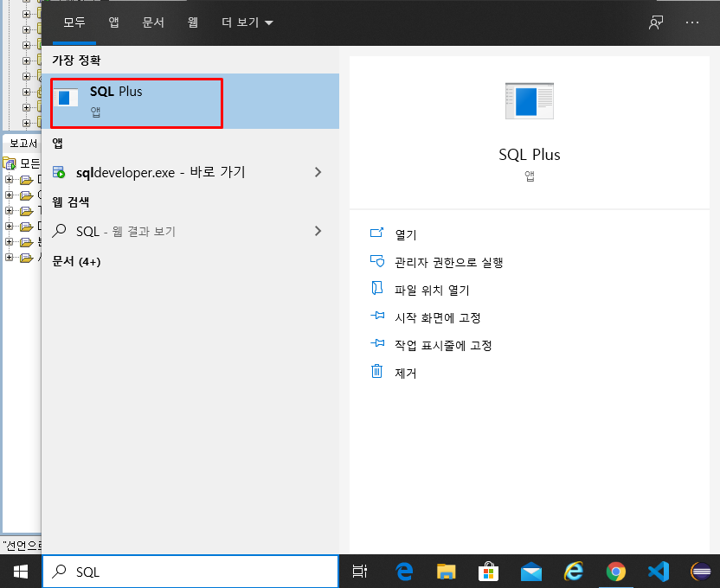Click 제거 to uninstall

pos(406,374)
